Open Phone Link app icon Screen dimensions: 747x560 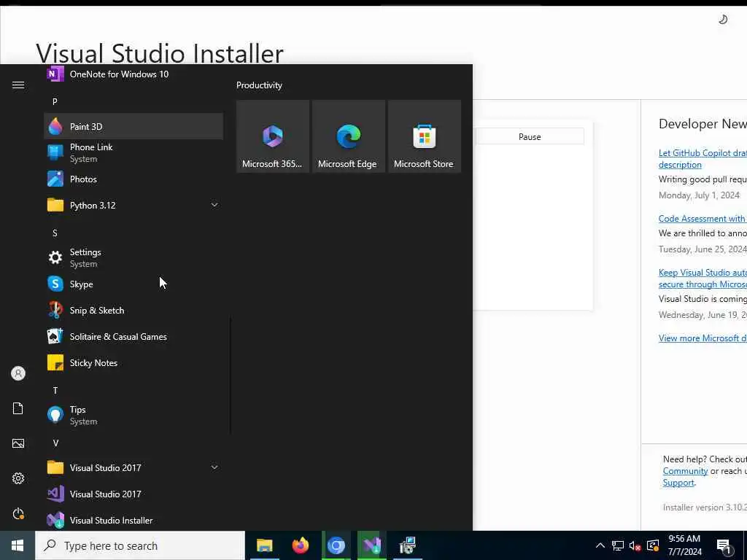click(55, 152)
